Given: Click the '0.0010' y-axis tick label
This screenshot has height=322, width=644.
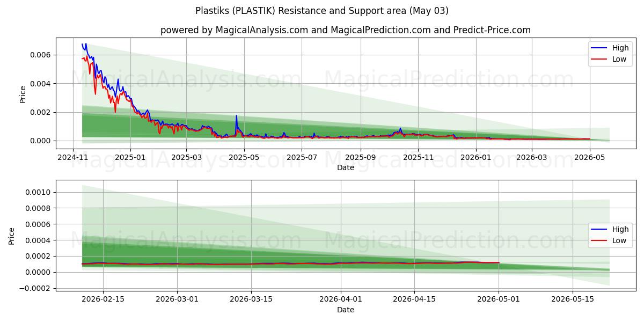Looking at the screenshot, I should (x=39, y=192).
